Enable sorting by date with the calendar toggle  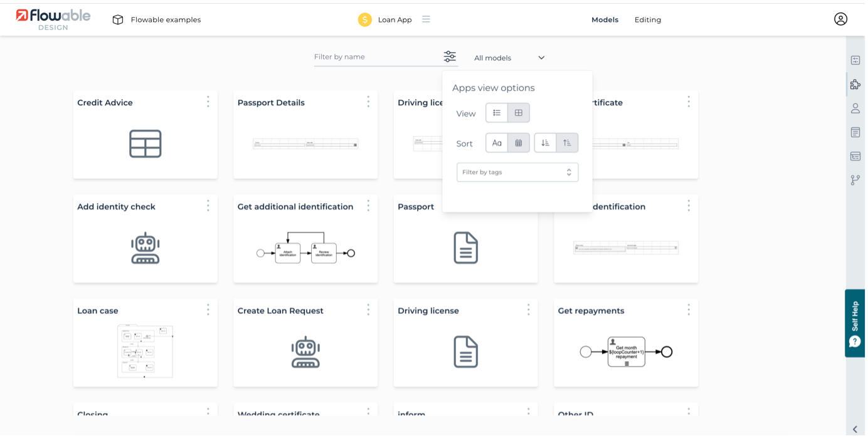click(518, 143)
